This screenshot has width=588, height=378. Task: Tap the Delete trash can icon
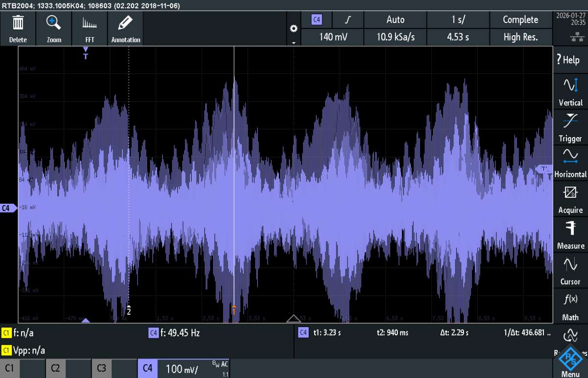pos(18,28)
